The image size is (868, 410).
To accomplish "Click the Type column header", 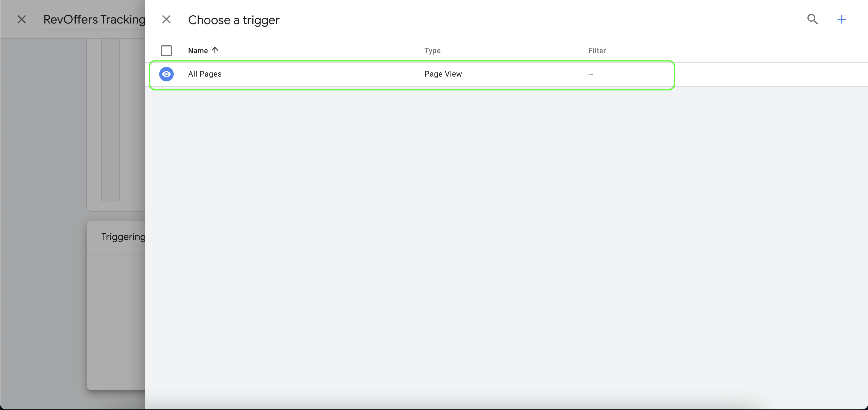I will [x=432, y=51].
